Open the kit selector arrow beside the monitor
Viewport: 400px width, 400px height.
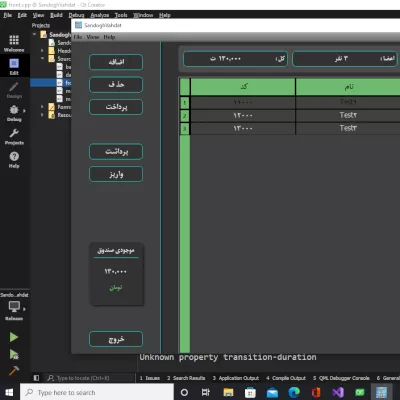coord(24,309)
